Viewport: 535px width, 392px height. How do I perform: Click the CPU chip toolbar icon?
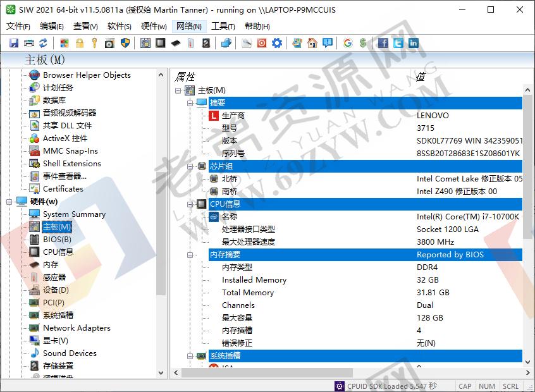pos(161,43)
